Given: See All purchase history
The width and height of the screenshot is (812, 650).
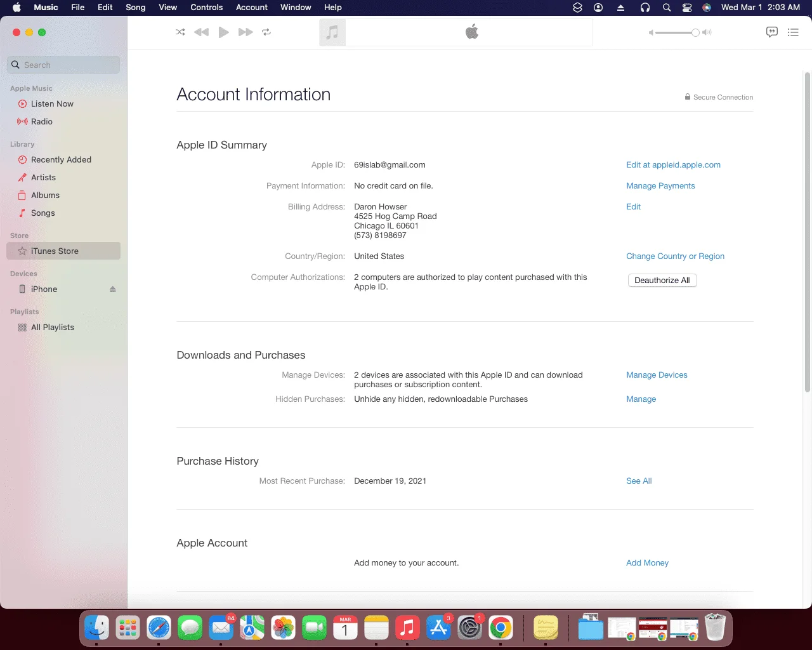Looking at the screenshot, I should pyautogui.click(x=639, y=481).
